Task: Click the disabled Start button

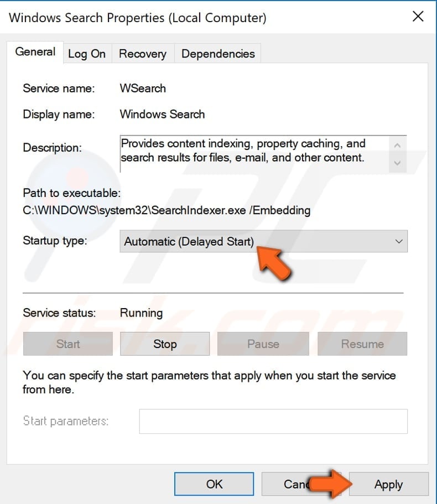Action: pos(67,344)
